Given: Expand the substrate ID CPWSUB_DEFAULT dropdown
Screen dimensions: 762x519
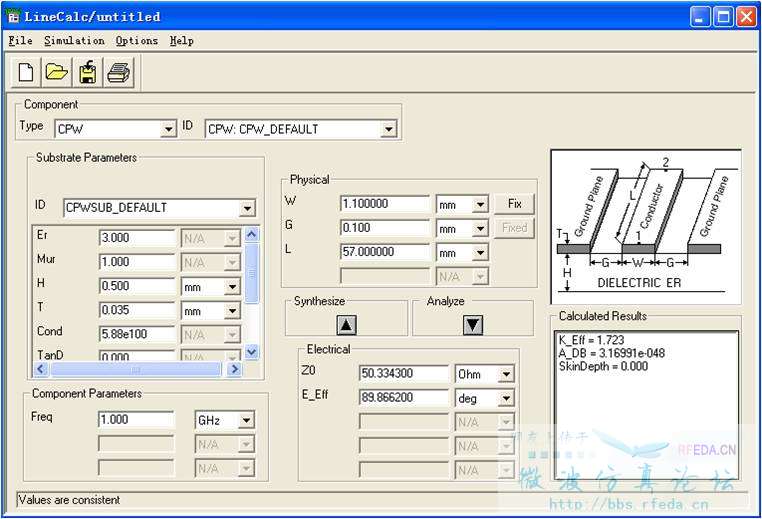Looking at the screenshot, I should tap(247, 208).
